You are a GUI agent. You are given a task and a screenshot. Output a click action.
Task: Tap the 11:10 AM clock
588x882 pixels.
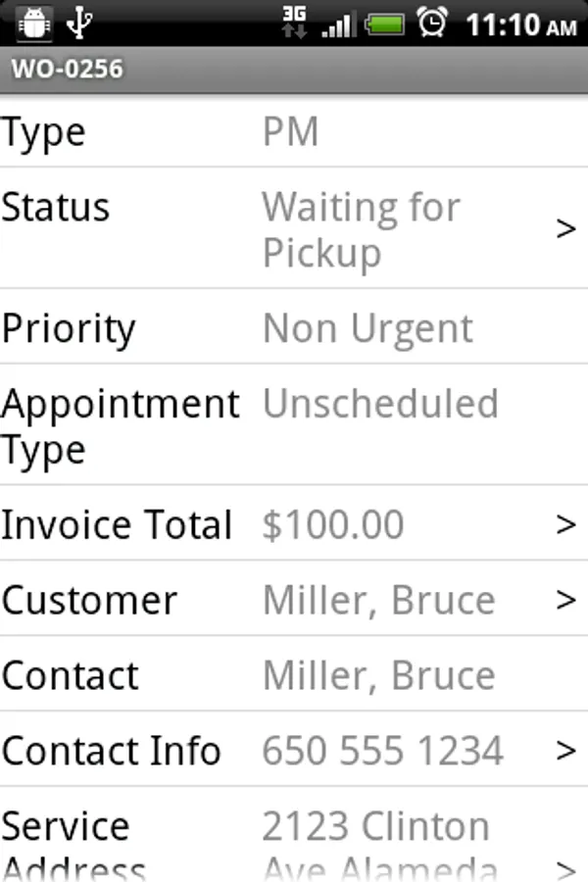[520, 24]
